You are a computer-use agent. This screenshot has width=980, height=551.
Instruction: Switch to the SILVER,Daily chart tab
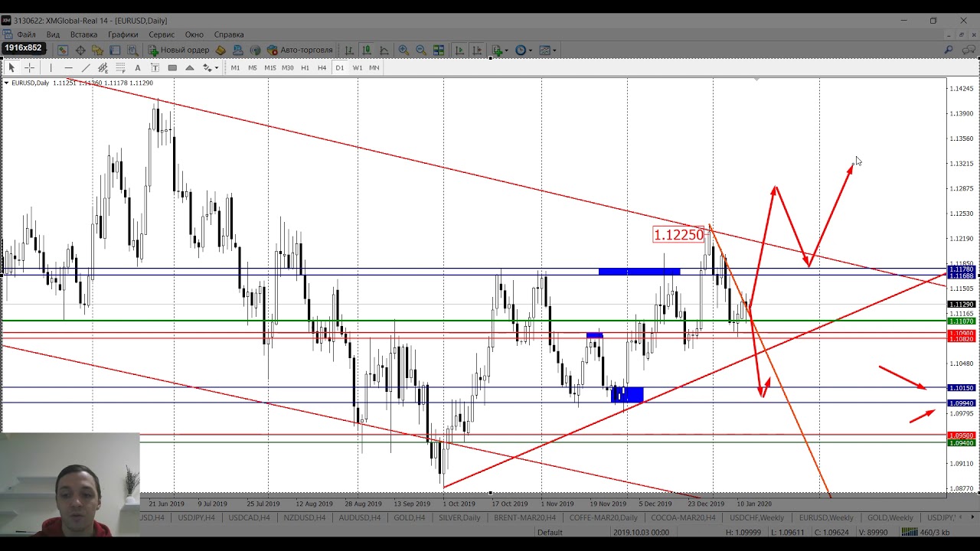[459, 518]
